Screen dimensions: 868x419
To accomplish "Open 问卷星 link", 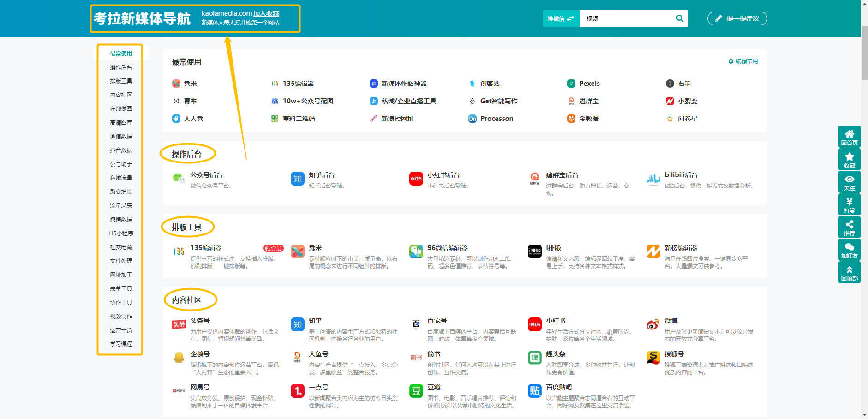I will tap(682, 119).
